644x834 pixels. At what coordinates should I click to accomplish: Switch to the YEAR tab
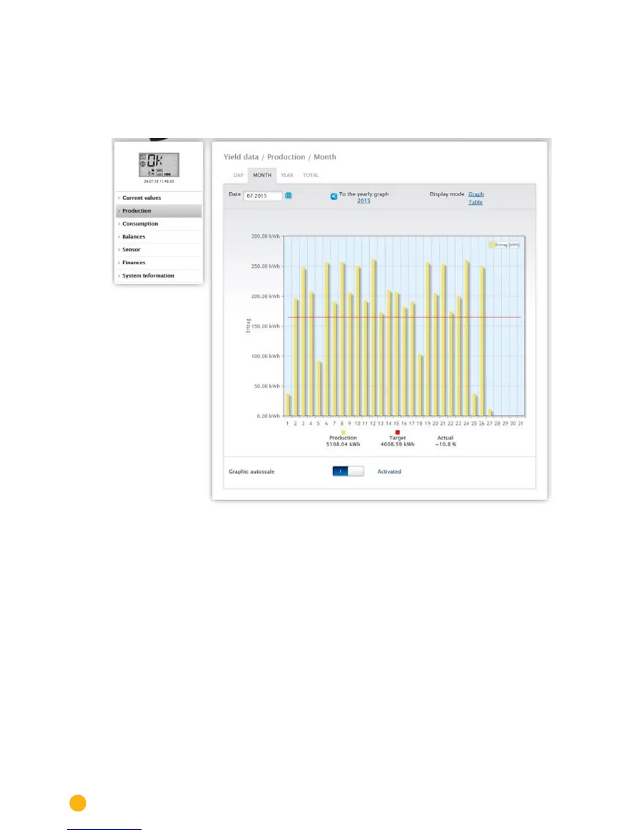[x=287, y=175]
